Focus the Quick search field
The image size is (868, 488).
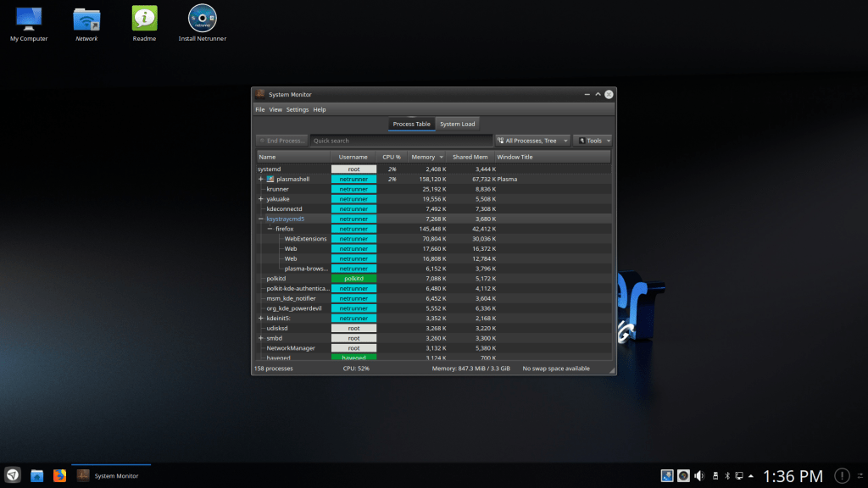coord(401,141)
